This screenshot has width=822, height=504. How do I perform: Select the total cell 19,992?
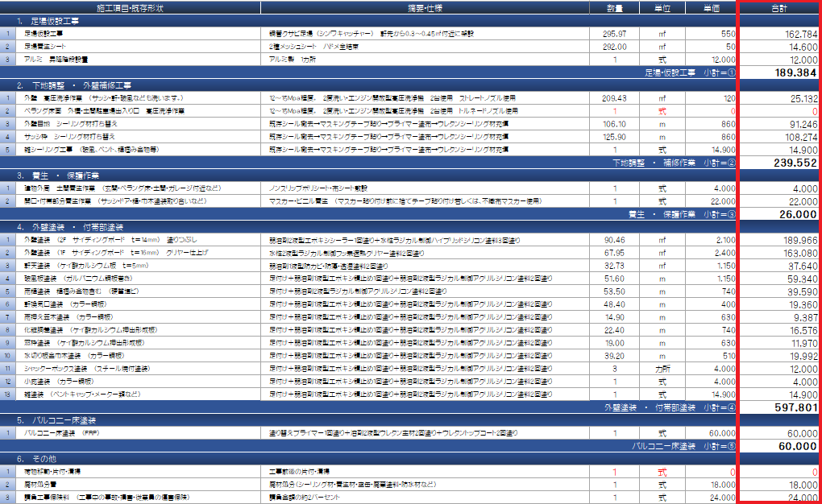pos(779,356)
